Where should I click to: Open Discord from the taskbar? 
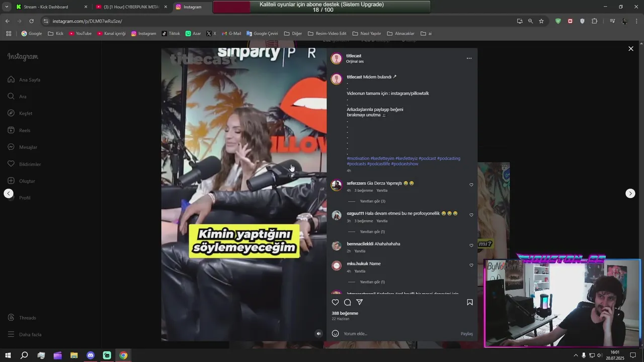coord(91,355)
